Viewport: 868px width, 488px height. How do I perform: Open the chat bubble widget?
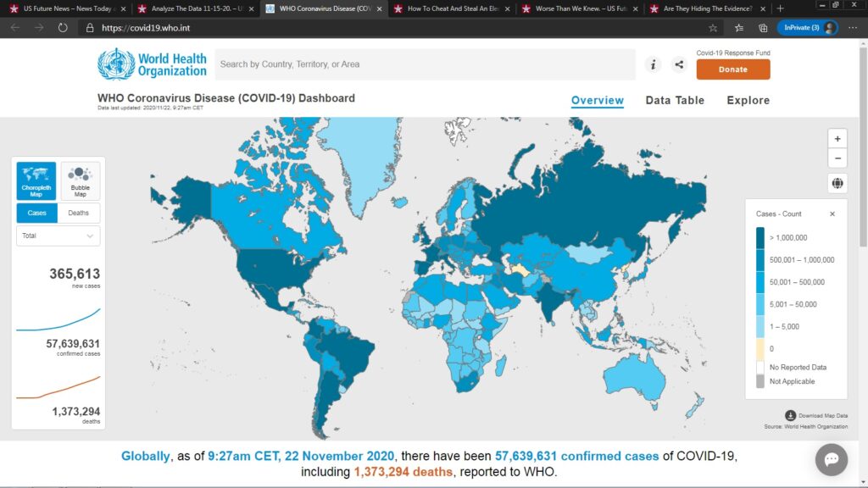[x=831, y=459]
